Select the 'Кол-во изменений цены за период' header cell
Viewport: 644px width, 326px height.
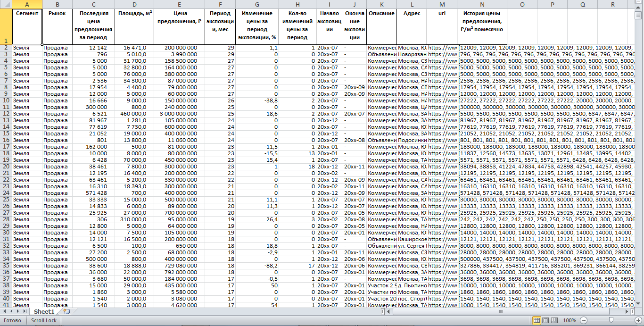point(297,26)
